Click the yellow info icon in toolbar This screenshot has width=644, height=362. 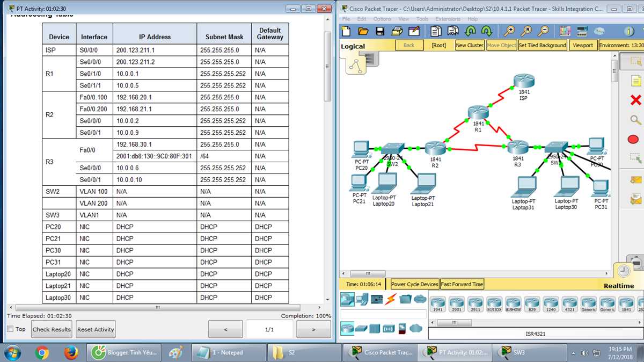click(x=628, y=31)
